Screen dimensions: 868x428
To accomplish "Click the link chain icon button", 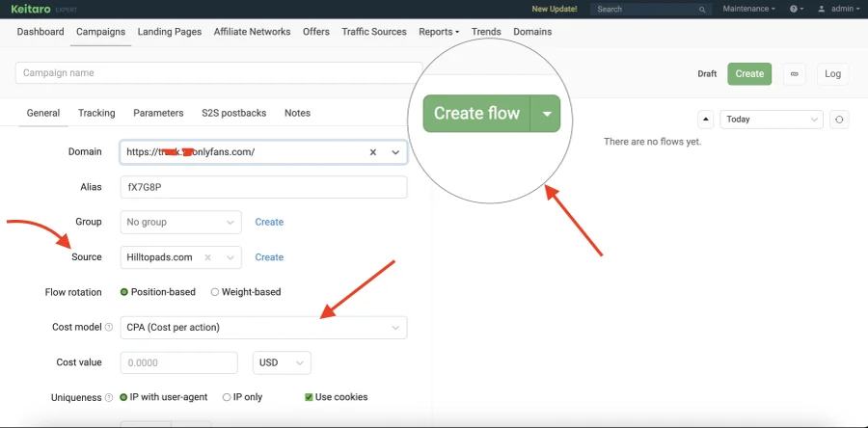I will click(795, 73).
